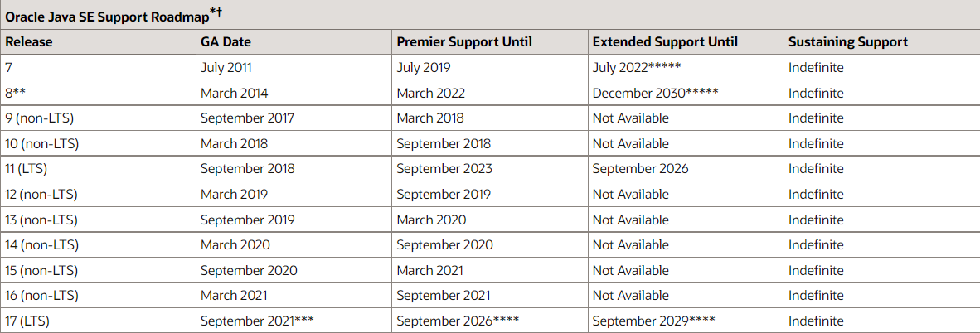Screen dimensions: 980x333
Task: Click the September 2029 extended support cell
Action: point(654,321)
